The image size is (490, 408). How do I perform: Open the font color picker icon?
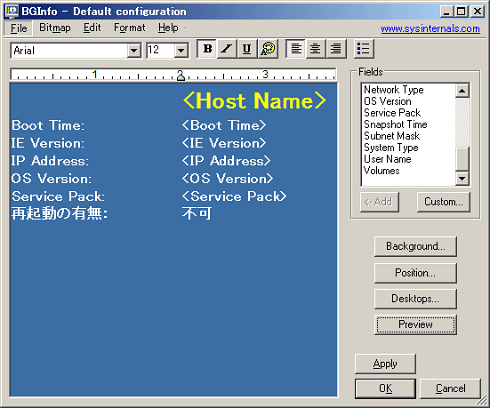(x=268, y=49)
